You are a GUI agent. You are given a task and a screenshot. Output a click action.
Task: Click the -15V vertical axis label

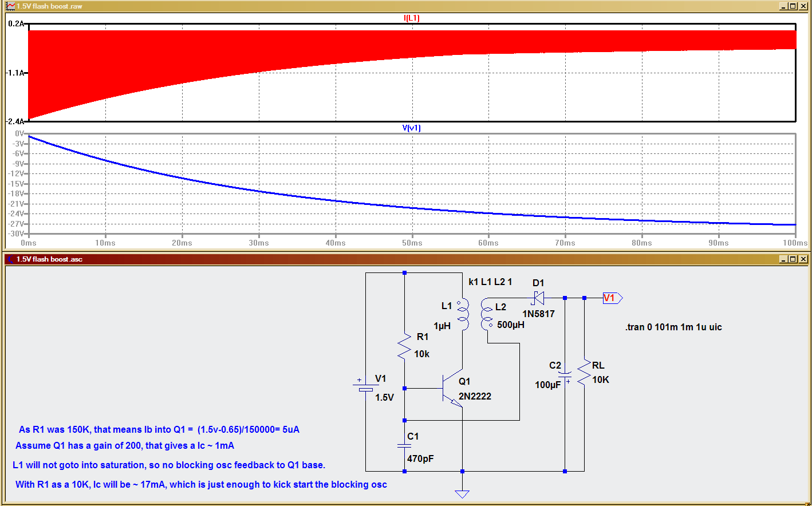click(17, 184)
